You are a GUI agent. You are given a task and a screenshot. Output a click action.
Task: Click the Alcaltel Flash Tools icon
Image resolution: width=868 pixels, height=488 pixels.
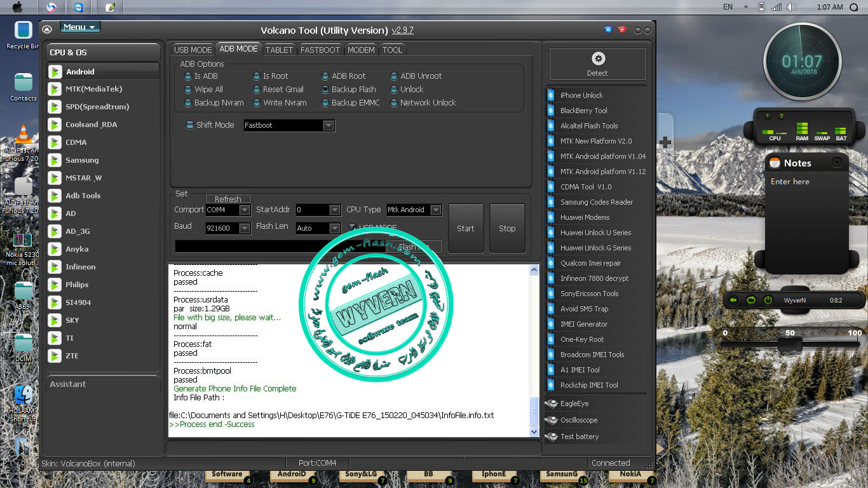click(x=550, y=126)
